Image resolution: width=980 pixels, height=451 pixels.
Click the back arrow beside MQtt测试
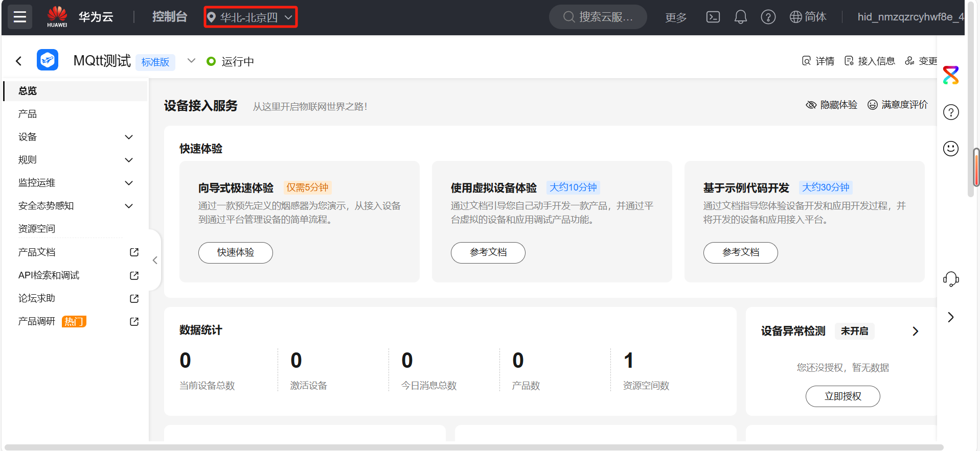pyautogui.click(x=19, y=61)
